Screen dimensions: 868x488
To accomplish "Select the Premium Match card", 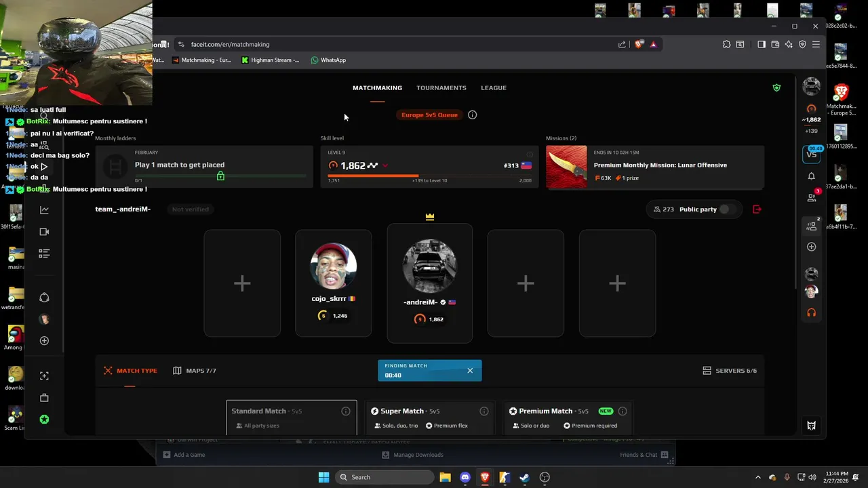I will click(568, 418).
